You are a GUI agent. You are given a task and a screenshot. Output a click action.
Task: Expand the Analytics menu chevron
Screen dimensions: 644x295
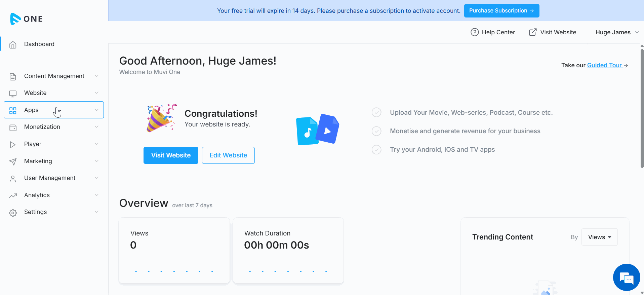[96, 195]
